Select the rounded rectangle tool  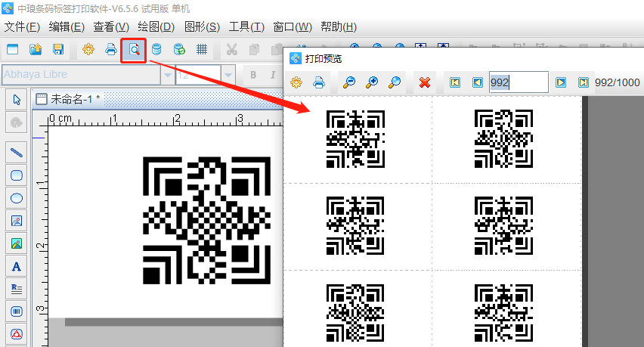click(17, 175)
